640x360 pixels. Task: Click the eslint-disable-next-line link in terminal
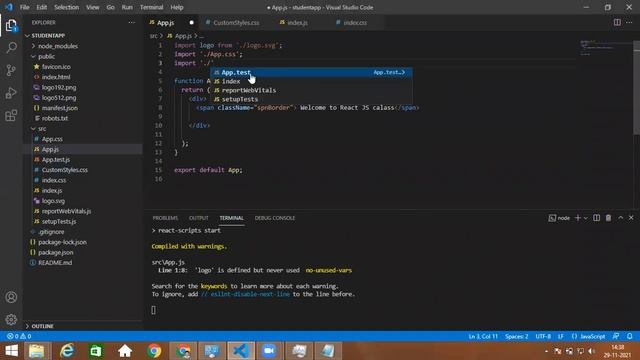[245, 294]
